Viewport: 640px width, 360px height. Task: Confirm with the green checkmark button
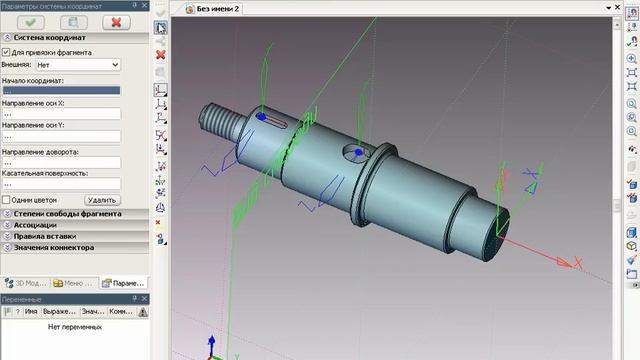click(x=31, y=22)
